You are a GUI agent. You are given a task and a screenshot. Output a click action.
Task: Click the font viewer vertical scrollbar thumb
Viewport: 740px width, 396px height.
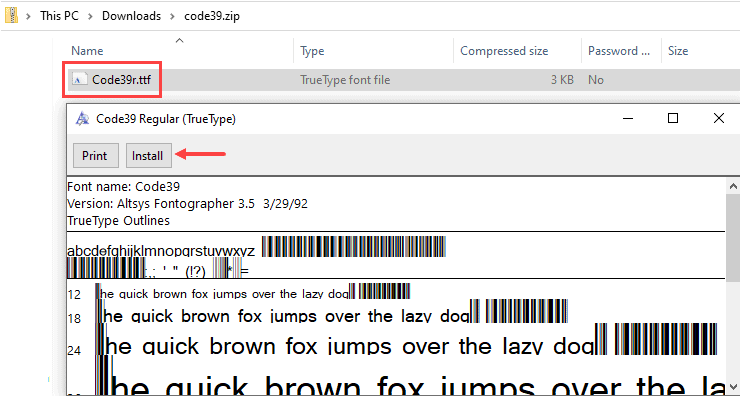[x=733, y=239]
